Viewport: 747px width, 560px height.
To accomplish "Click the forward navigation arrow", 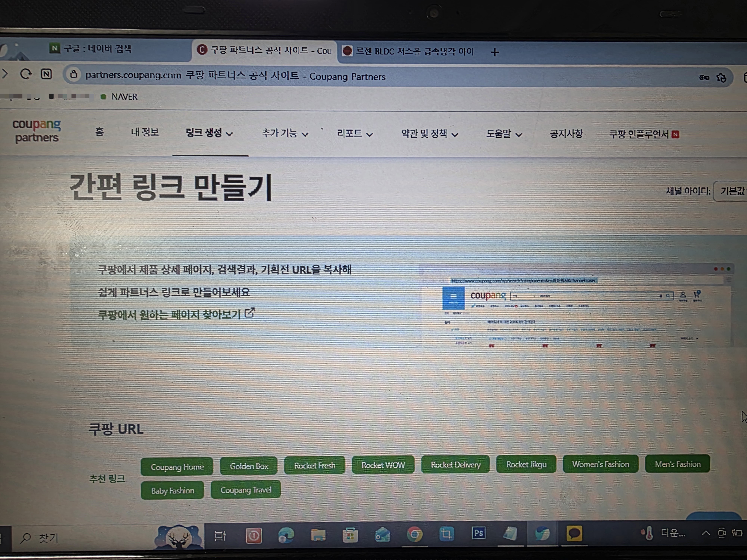I will (5, 73).
